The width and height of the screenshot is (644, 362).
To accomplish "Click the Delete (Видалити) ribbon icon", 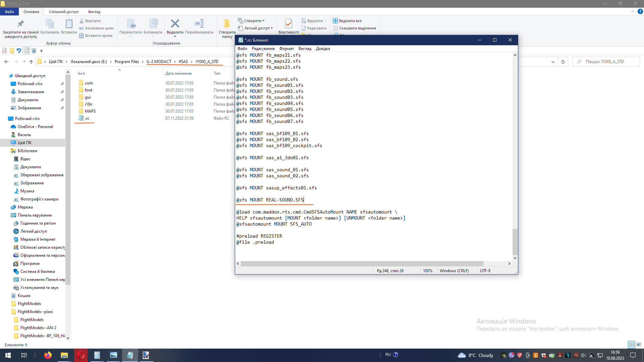I will click(175, 24).
